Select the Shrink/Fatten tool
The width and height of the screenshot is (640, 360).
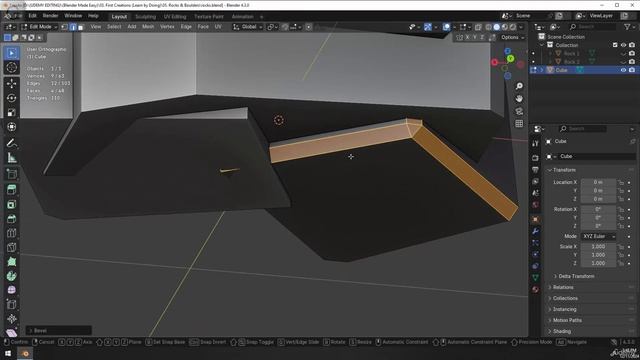point(11,319)
